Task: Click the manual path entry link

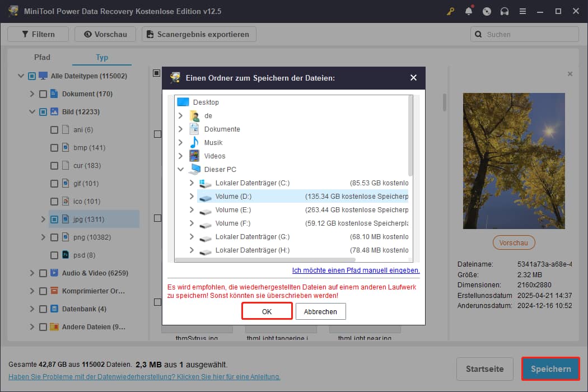Action: pos(356,270)
